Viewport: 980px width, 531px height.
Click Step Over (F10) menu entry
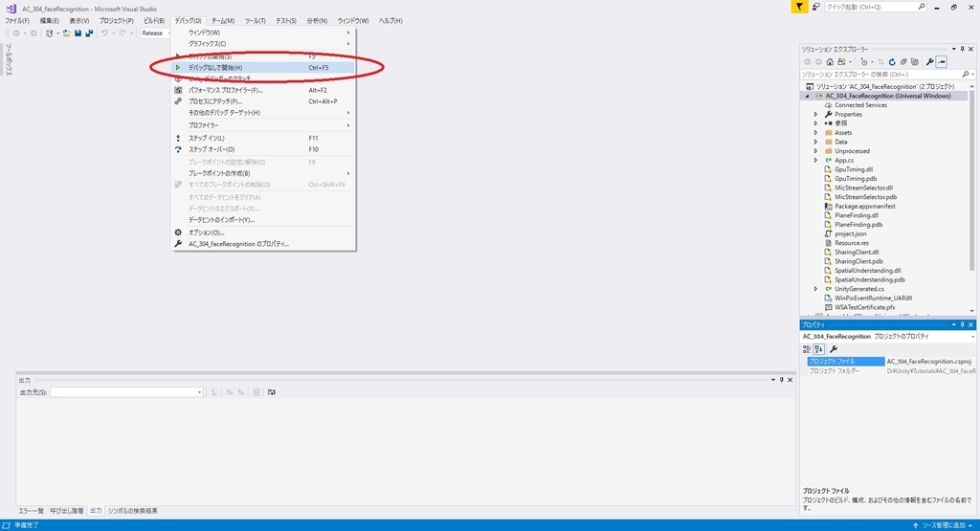pyautogui.click(x=263, y=149)
